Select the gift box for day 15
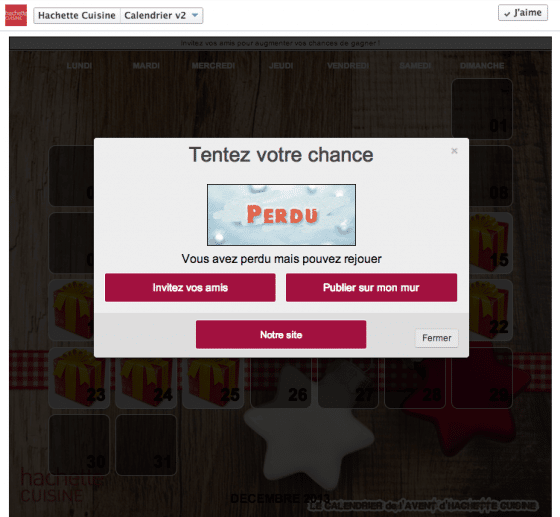 (x=490, y=243)
